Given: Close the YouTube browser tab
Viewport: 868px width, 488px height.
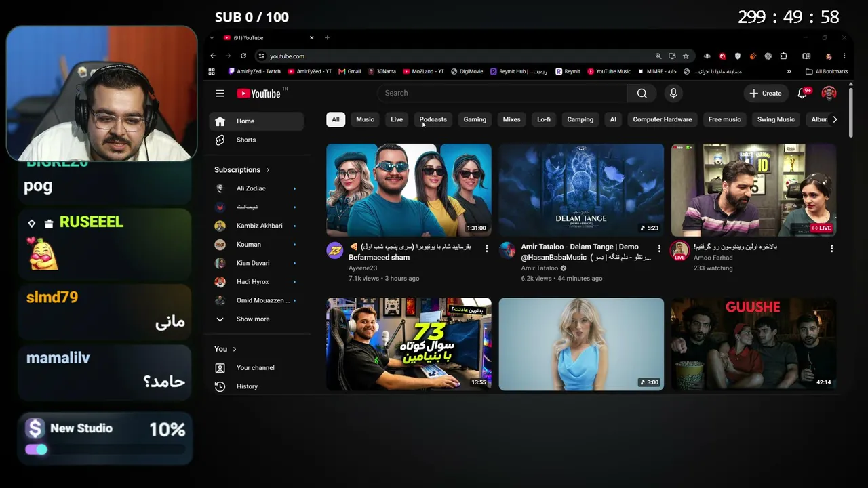Looking at the screenshot, I should tap(311, 38).
